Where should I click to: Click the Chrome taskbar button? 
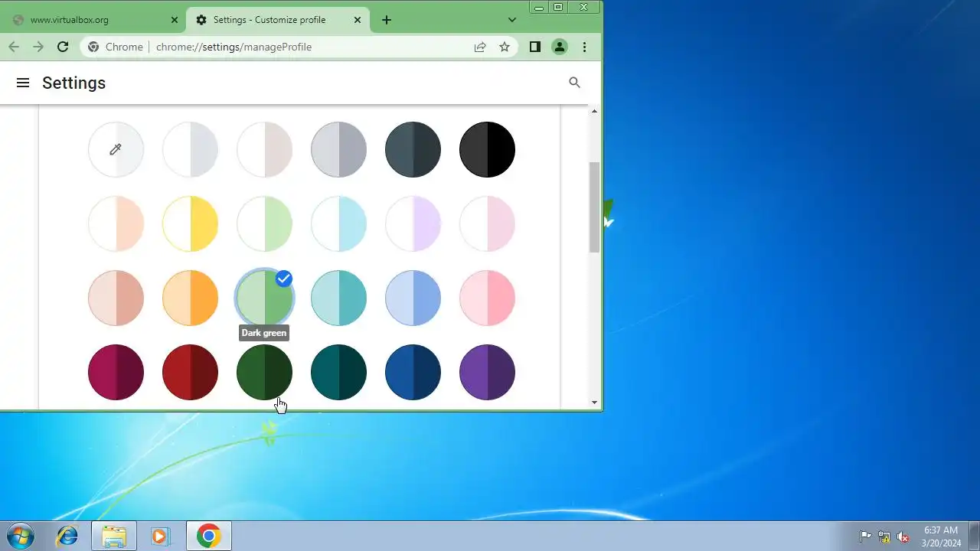(208, 536)
